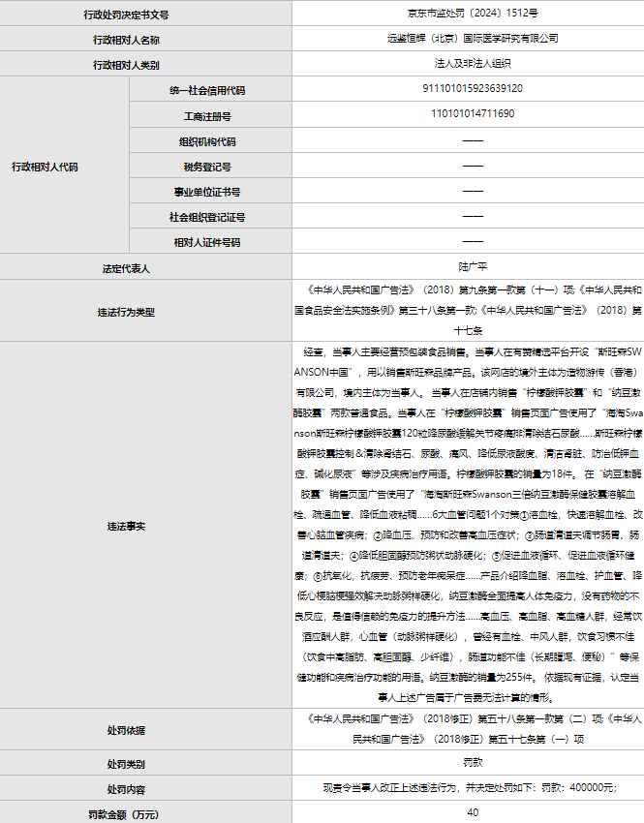Click the 法人及非法人组织 category value
The image size is (644, 823).
472,64
